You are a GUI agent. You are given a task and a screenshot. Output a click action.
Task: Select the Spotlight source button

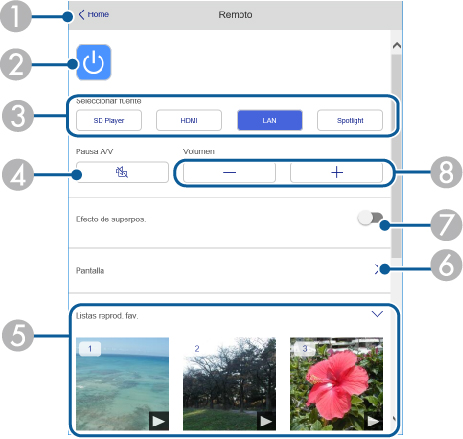point(350,120)
